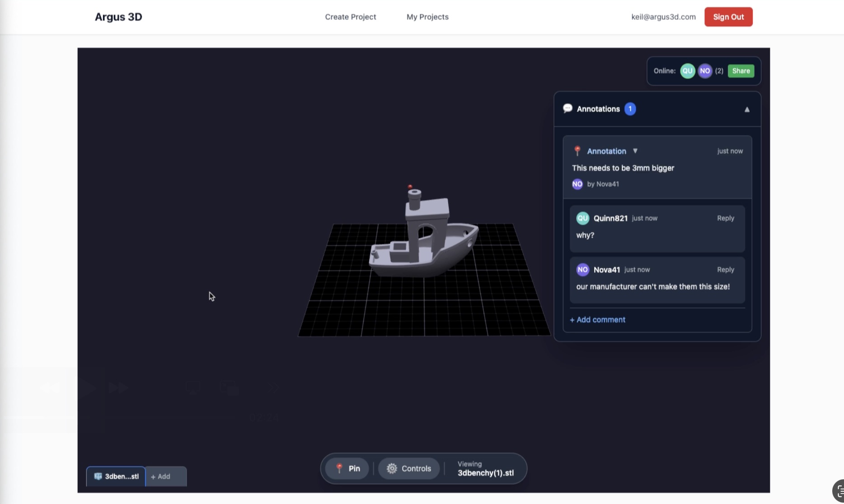Collapse the Annotations panel with its triangle
The image size is (844, 504).
click(747, 109)
